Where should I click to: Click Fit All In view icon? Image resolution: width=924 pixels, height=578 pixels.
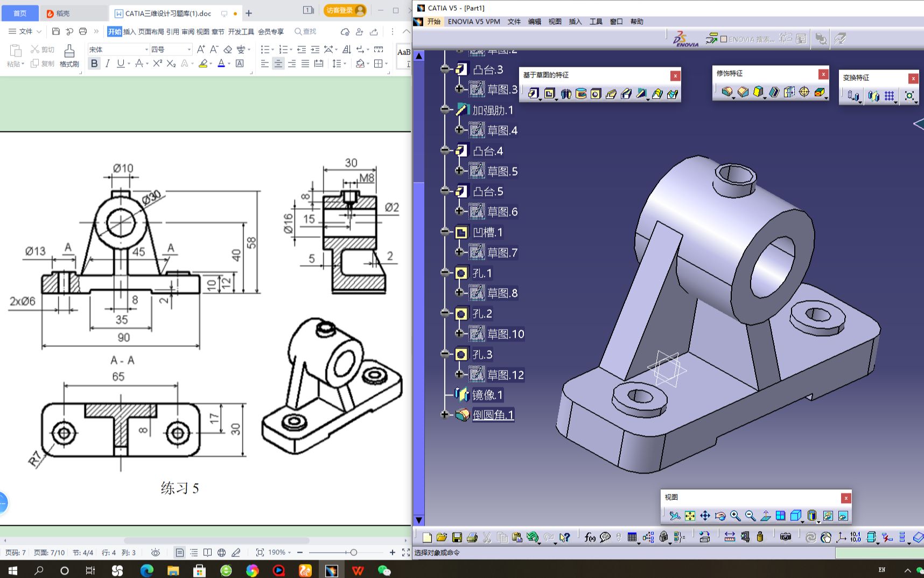click(x=690, y=516)
